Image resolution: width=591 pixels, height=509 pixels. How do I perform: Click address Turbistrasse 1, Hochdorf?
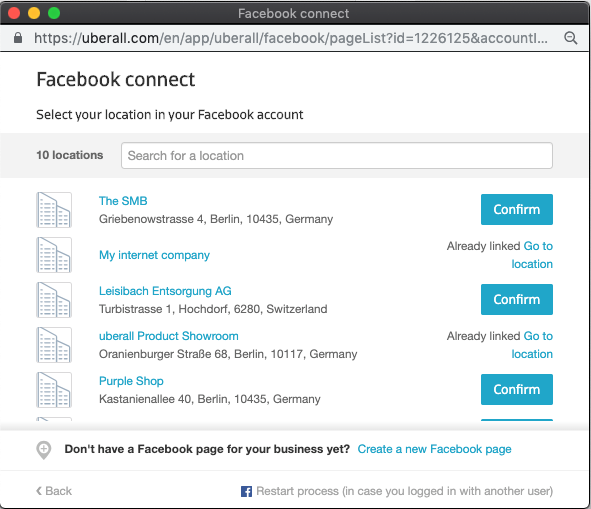[213, 309]
